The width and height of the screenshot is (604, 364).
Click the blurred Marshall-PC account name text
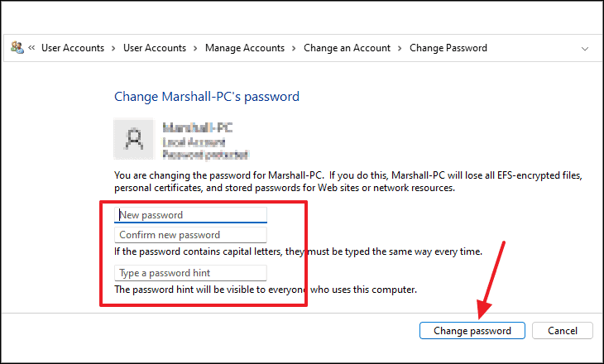(x=198, y=127)
